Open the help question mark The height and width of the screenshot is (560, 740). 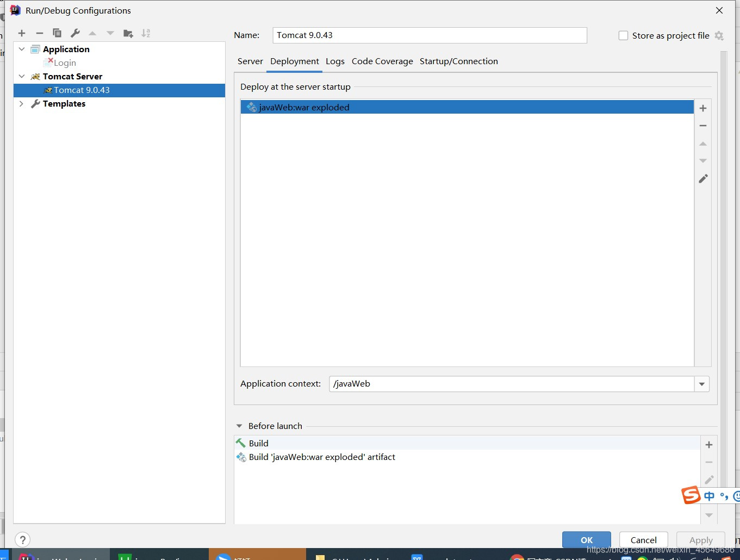click(x=22, y=540)
